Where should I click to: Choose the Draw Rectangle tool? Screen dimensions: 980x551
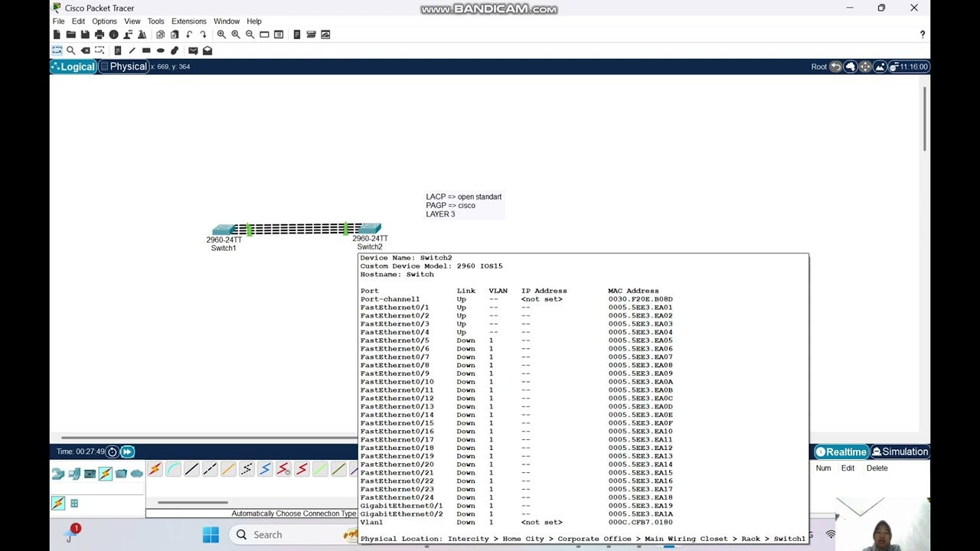coord(146,51)
